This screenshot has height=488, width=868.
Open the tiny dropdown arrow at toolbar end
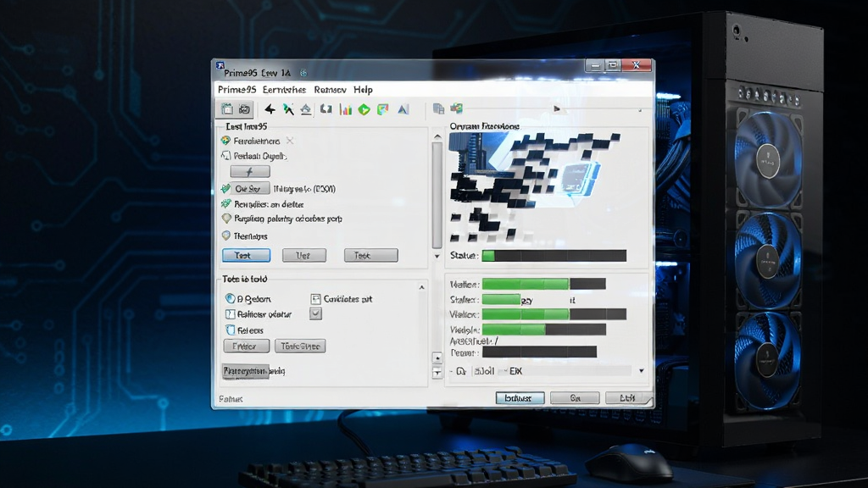tap(640, 110)
